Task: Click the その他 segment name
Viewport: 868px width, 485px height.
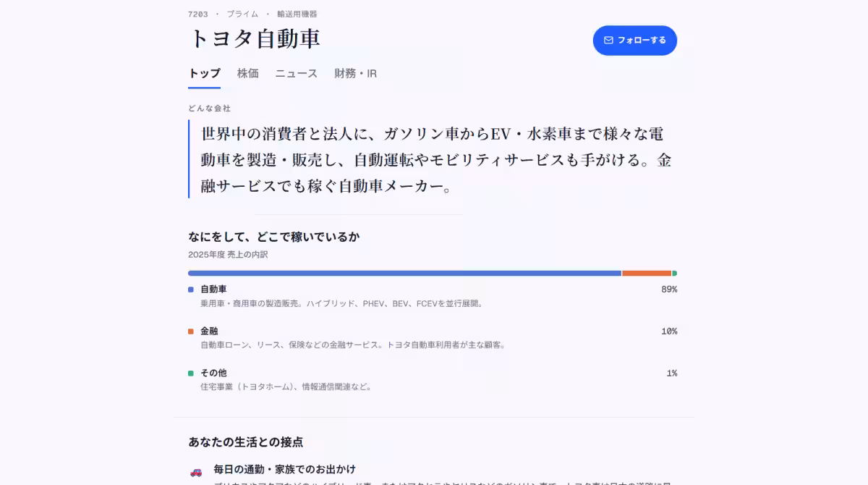Action: tap(213, 373)
